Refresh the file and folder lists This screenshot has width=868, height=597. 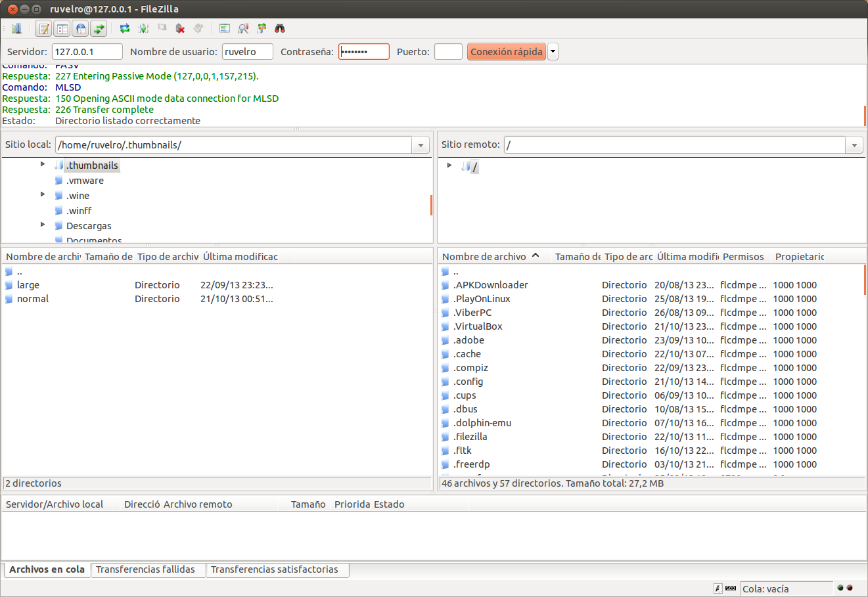point(125,28)
